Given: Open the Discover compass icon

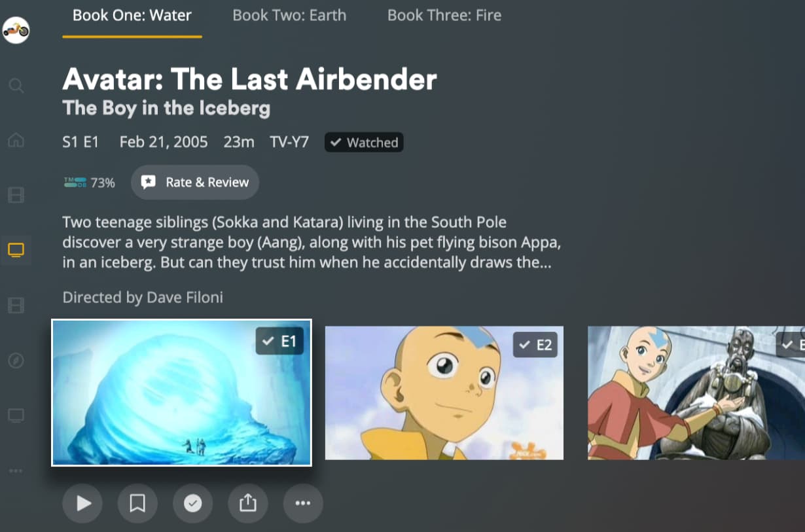Looking at the screenshot, I should point(16,361).
